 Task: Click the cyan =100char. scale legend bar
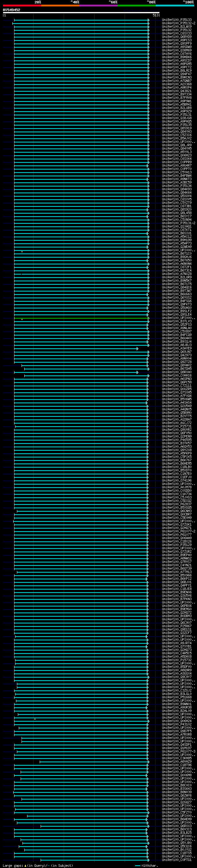pos(137,866)
